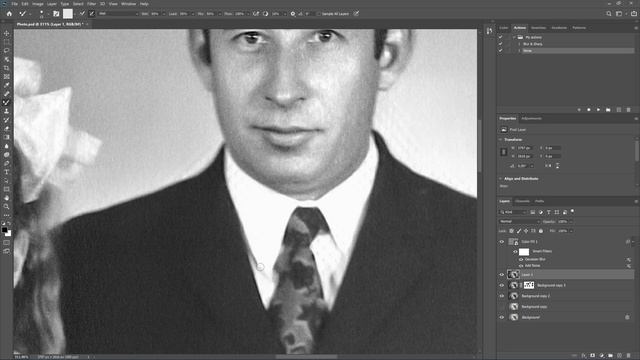
Task: Hide the Background copy 2 layer
Action: pos(502,296)
